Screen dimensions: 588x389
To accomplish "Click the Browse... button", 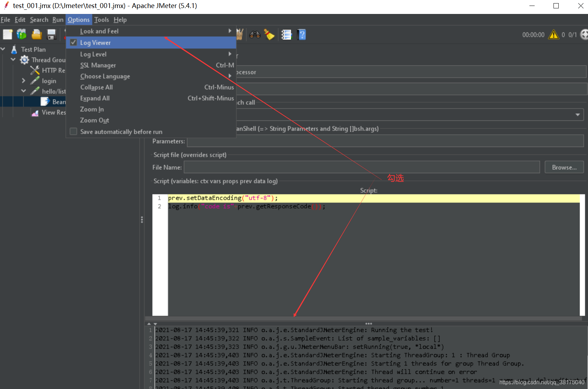I will 564,167.
